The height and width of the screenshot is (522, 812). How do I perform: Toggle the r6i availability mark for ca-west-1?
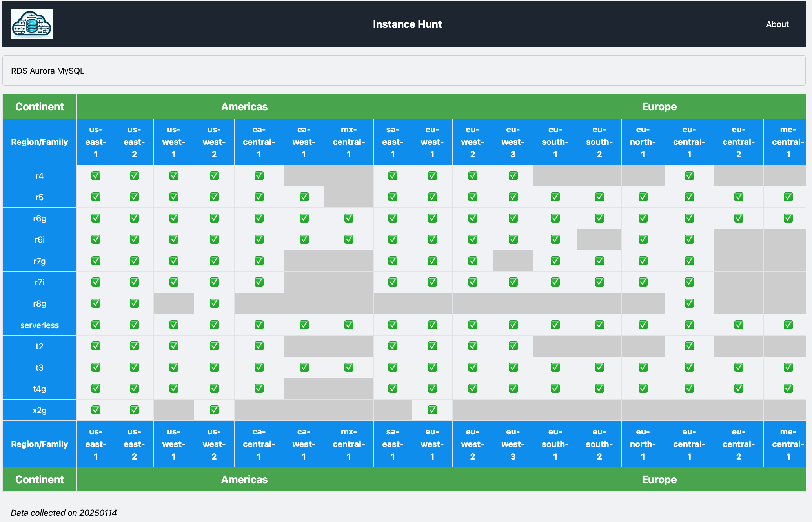[304, 239]
